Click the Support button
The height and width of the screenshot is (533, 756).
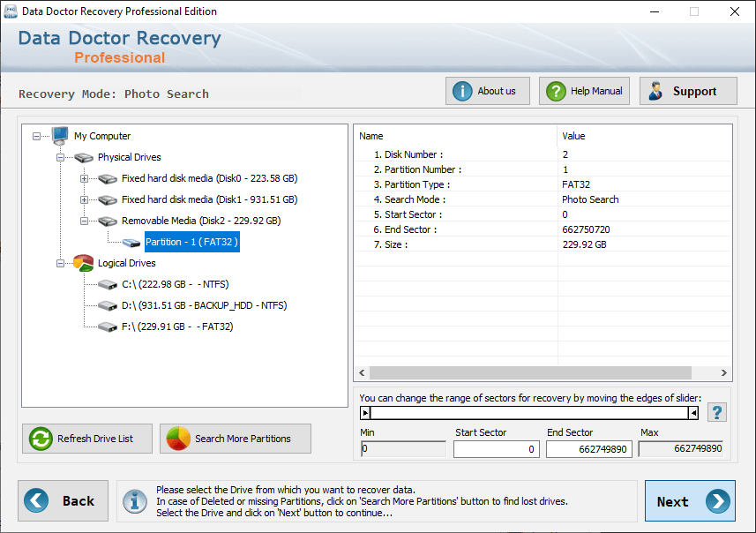coord(688,91)
